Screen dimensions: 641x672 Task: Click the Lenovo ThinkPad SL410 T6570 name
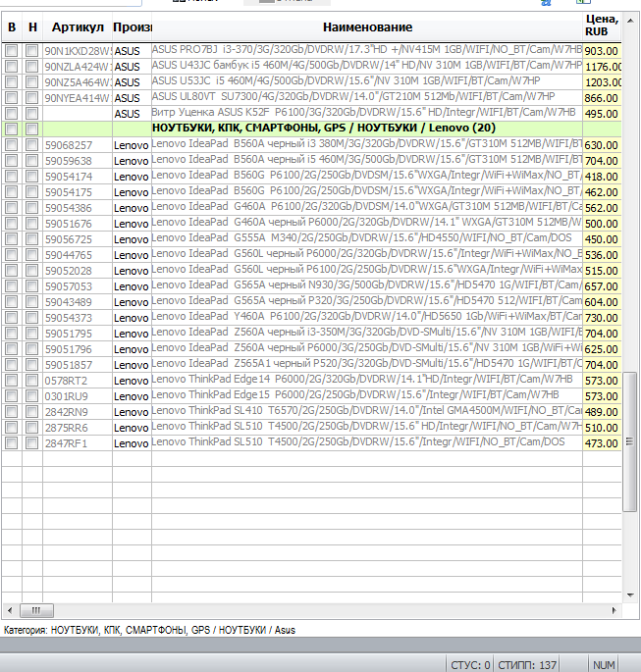pos(367,412)
